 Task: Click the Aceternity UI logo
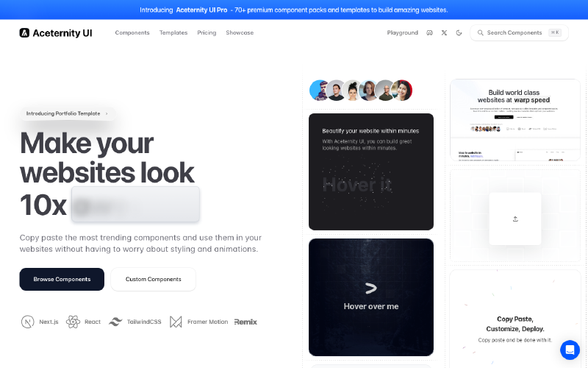click(x=56, y=33)
